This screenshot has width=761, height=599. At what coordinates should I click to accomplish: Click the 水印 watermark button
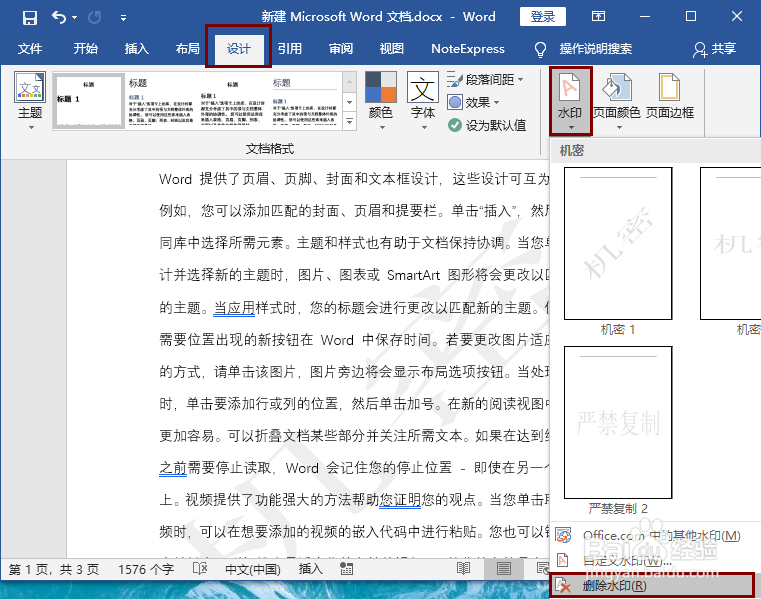point(570,101)
